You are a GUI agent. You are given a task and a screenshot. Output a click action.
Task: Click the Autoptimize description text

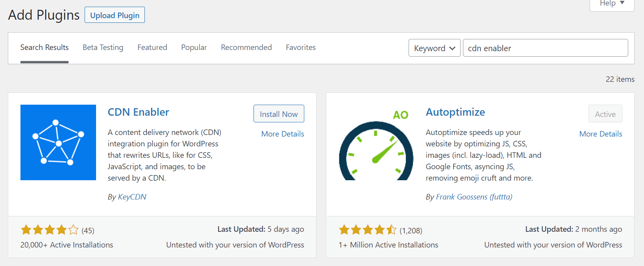coord(483,155)
